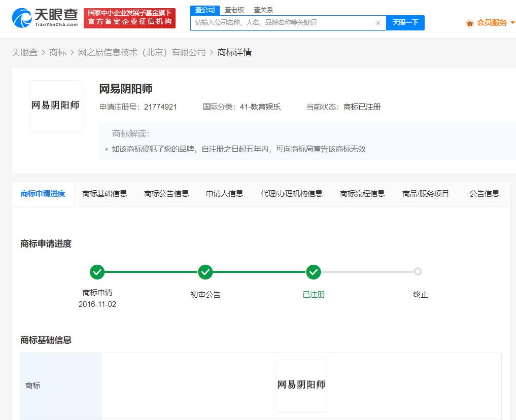Image resolution: width=516 pixels, height=420 pixels.
Task: Click the 终止 step label
Action: coord(421,295)
